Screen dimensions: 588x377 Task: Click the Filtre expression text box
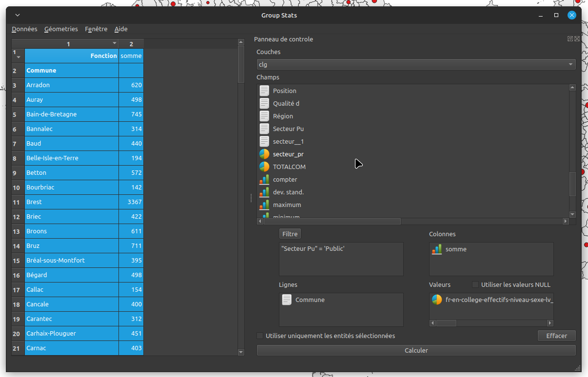coord(341,259)
